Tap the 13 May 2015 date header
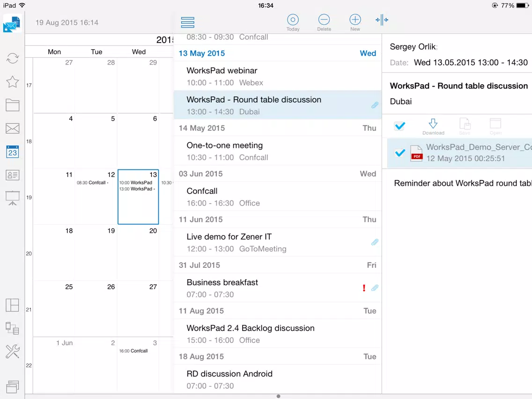The image size is (532, 399). click(x=278, y=53)
